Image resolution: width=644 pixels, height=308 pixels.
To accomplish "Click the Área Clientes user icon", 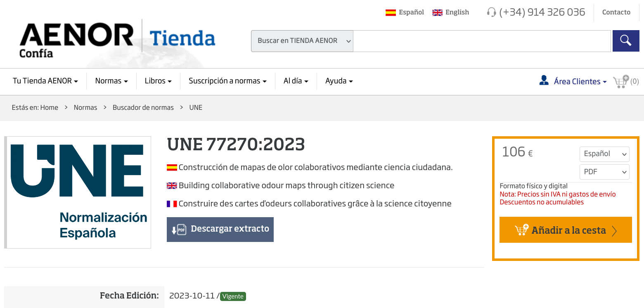I will (544, 81).
